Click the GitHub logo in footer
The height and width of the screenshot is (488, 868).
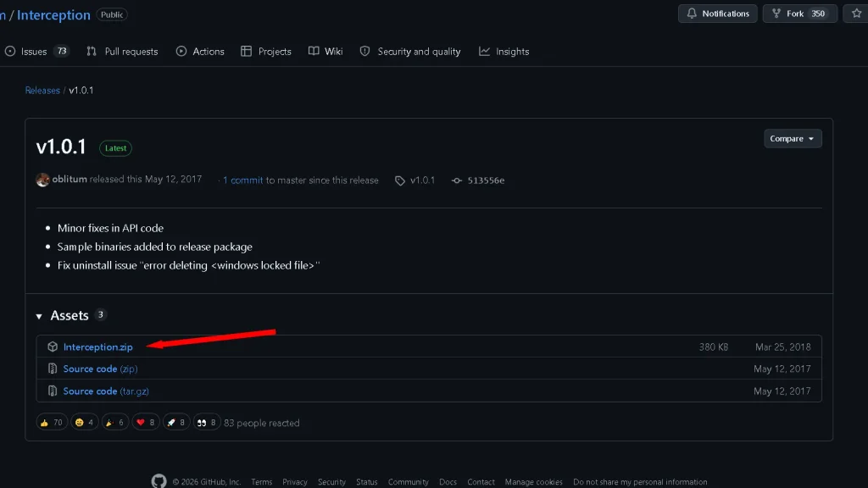pos(159,481)
